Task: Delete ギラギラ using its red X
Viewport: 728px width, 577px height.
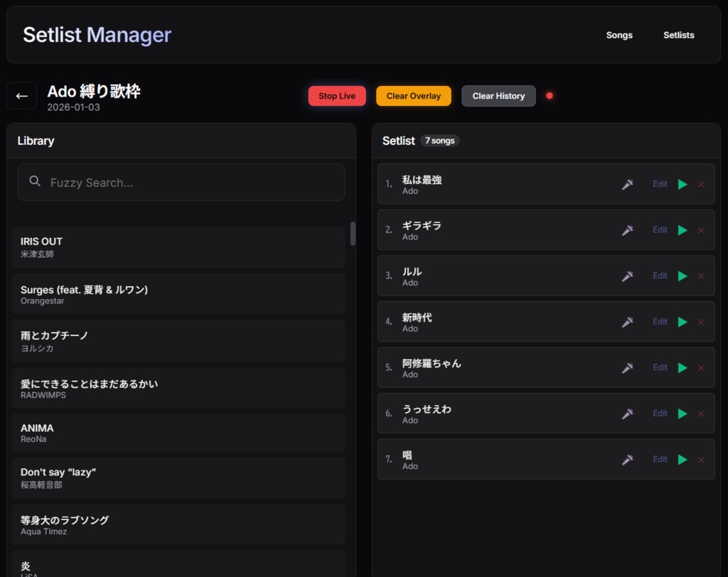Action: point(700,230)
